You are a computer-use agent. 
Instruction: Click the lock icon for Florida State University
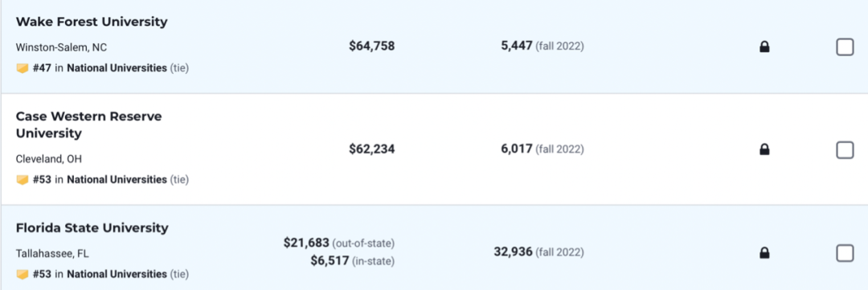(x=764, y=253)
